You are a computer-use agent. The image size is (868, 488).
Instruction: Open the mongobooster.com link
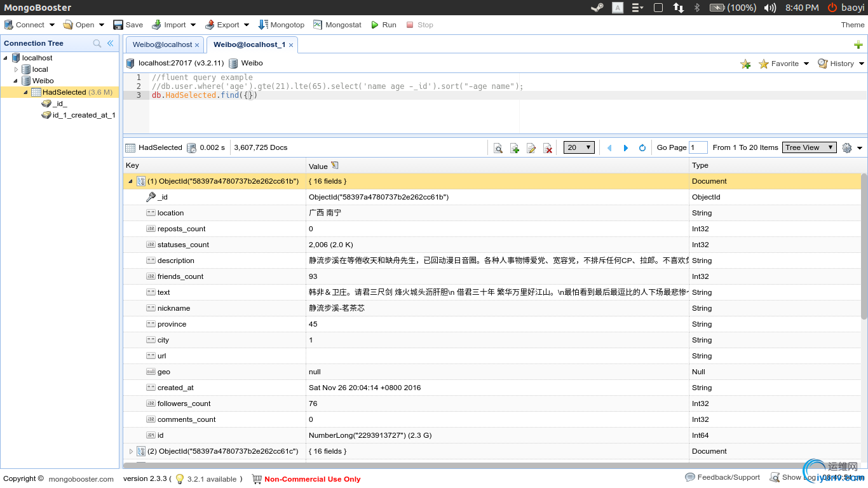(x=81, y=479)
